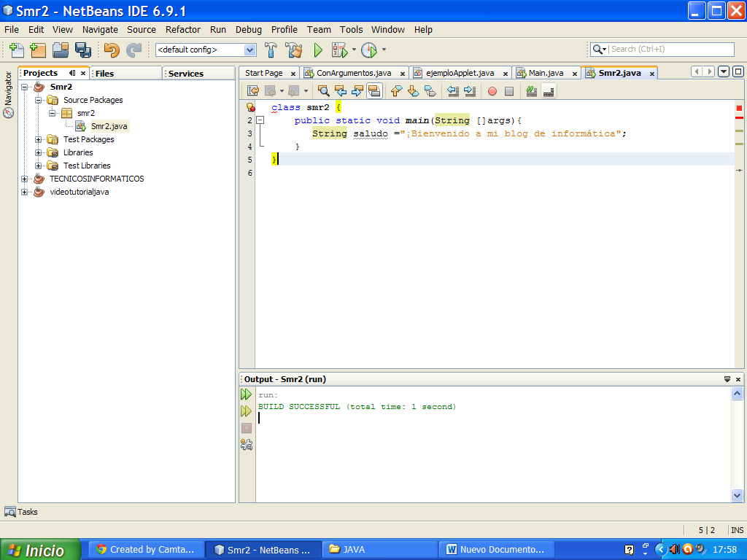Re-run with different parameters yellow arrows
This screenshot has width=747, height=560.
point(247,411)
